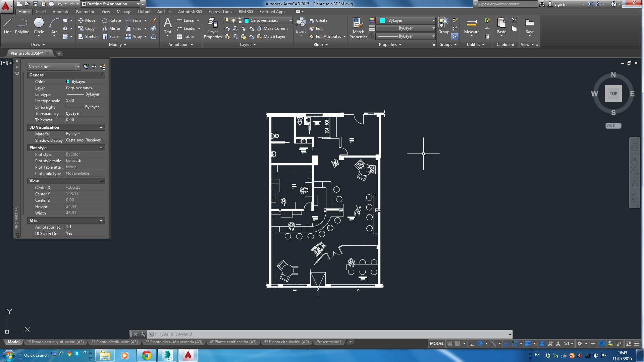This screenshot has height=362, width=644.
Task: Toggle grid display in status bar
Action: 450,343
